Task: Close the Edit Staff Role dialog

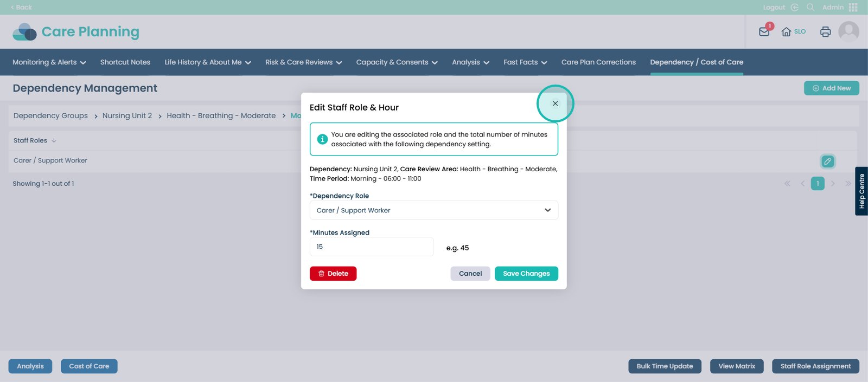Action: click(x=555, y=103)
